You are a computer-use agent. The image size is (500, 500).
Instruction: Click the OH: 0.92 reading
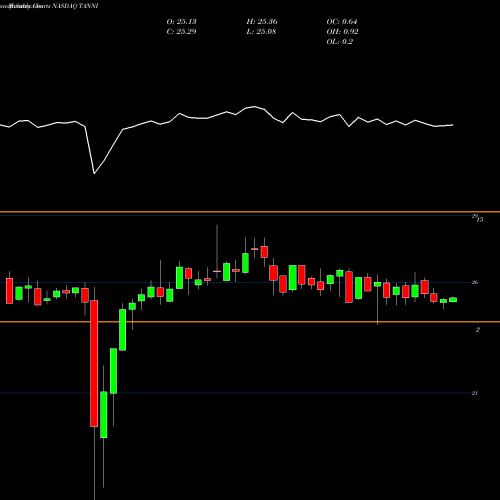342,32
